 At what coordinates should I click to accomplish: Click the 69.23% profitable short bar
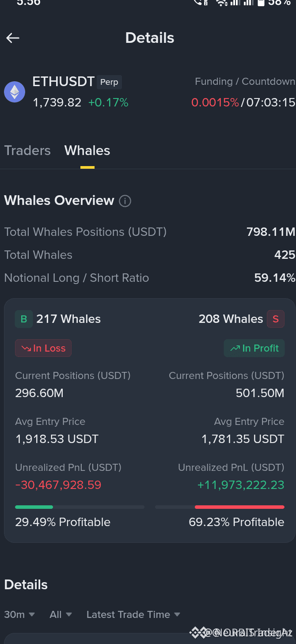pyautogui.click(x=220, y=507)
